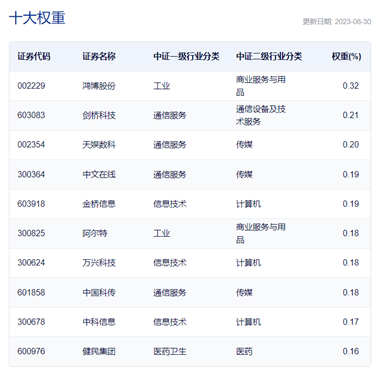The width and height of the screenshot is (380, 381).
Task: Select weight value 0.32
Action: tap(351, 86)
